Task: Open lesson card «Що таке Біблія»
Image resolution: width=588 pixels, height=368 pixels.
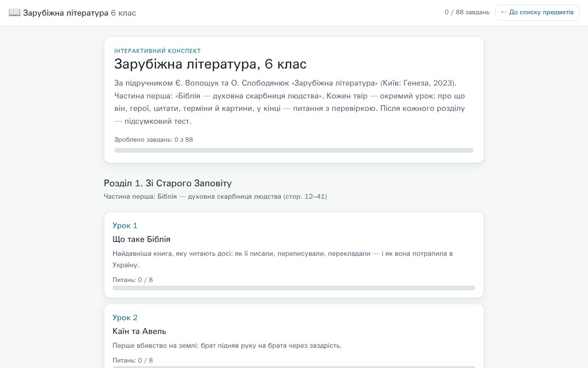Action: [294, 255]
